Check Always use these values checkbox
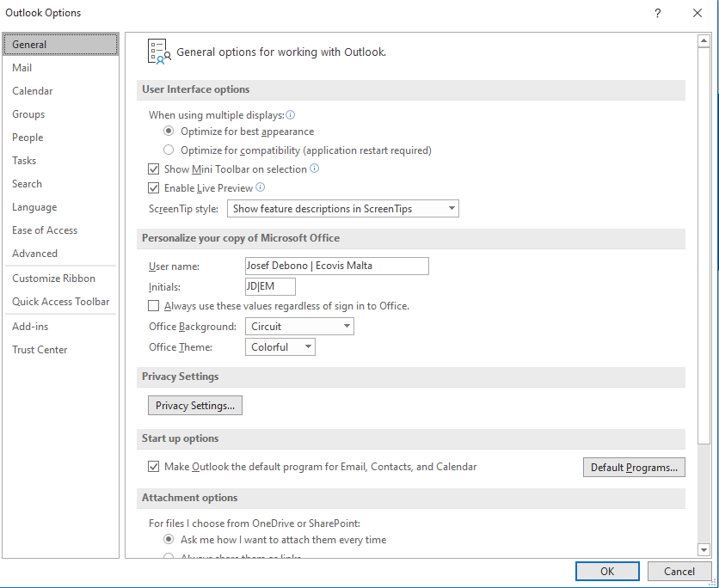719x588 pixels. point(154,306)
